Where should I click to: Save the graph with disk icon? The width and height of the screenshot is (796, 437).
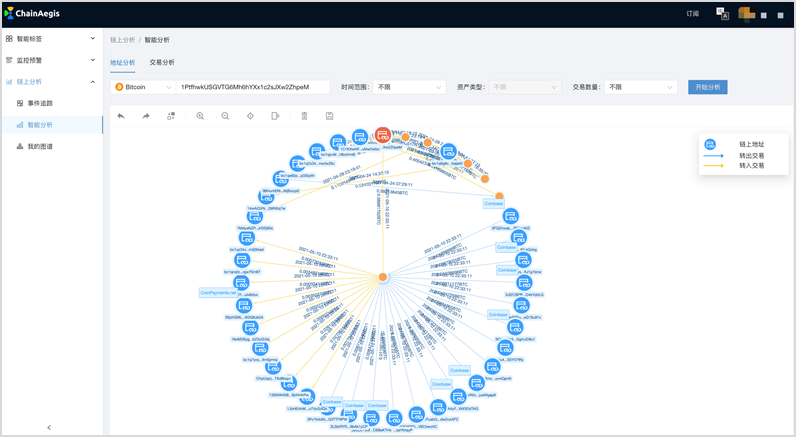coord(329,116)
